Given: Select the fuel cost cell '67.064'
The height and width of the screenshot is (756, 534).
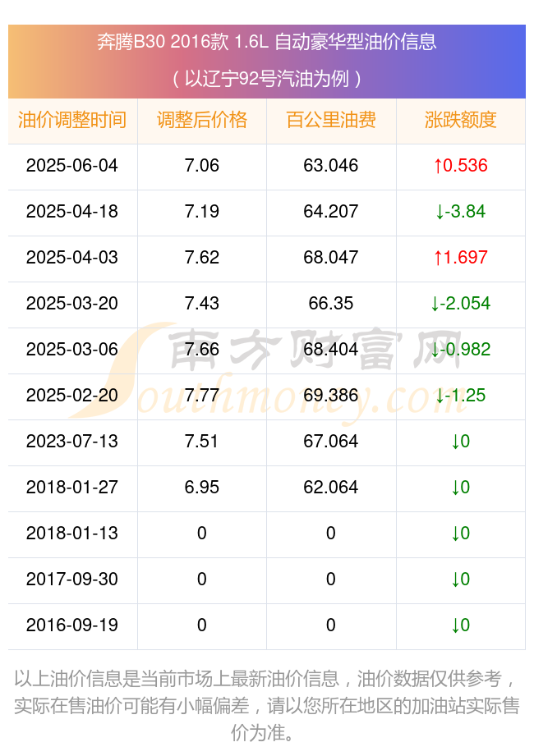Looking at the screenshot, I should click(x=331, y=442).
